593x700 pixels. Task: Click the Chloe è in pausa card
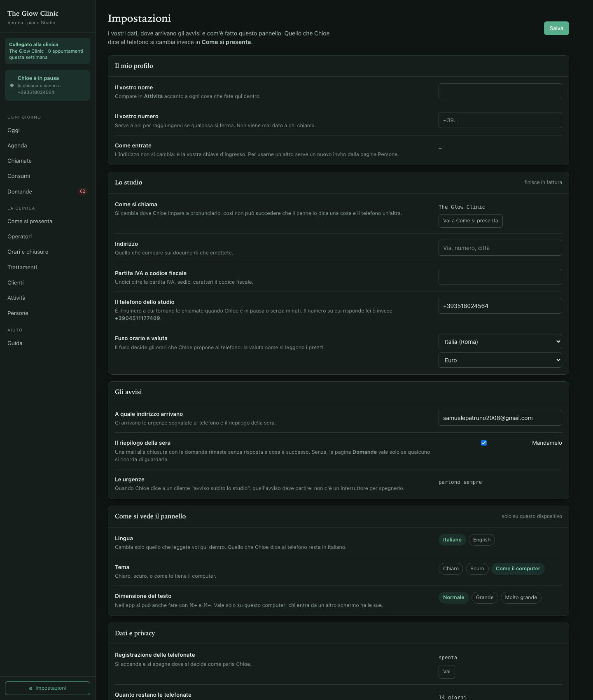47,85
